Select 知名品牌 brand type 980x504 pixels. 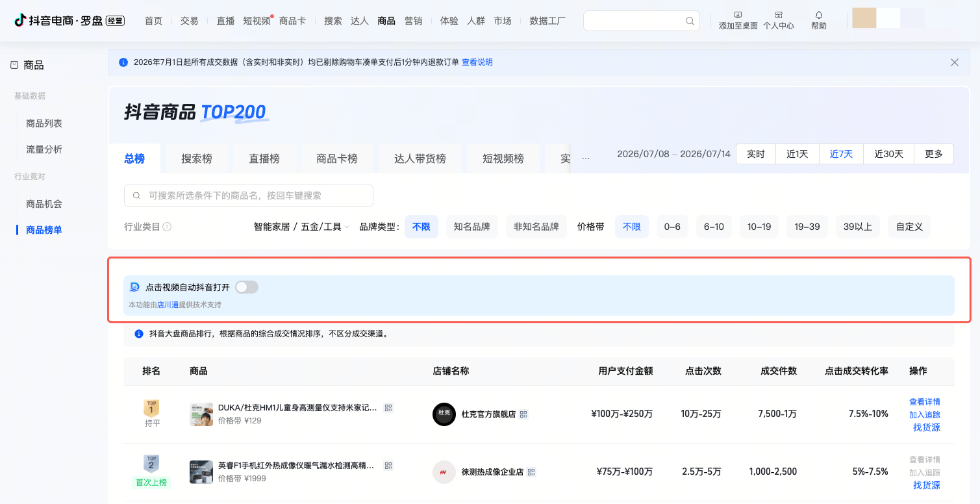[x=472, y=227]
